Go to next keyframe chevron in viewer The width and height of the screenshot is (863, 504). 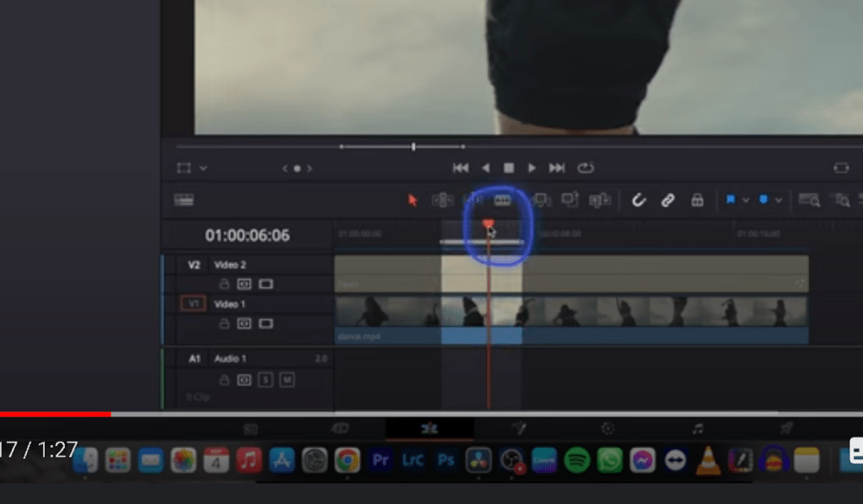[309, 169]
